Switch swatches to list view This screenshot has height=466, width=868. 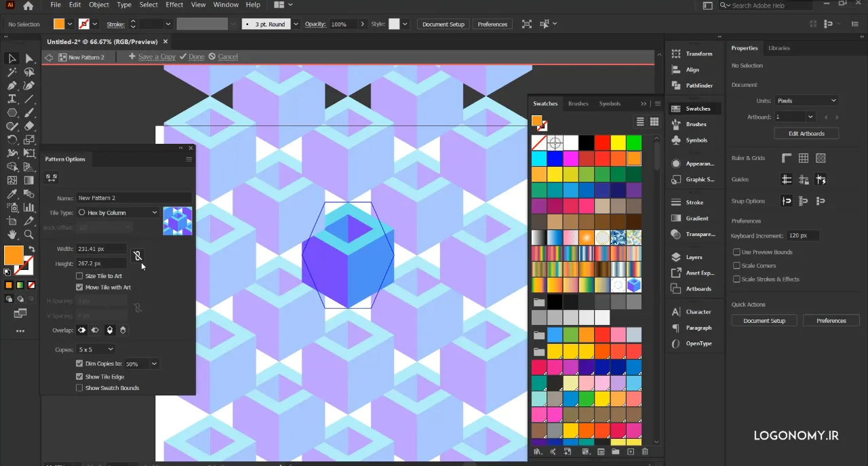(x=640, y=121)
